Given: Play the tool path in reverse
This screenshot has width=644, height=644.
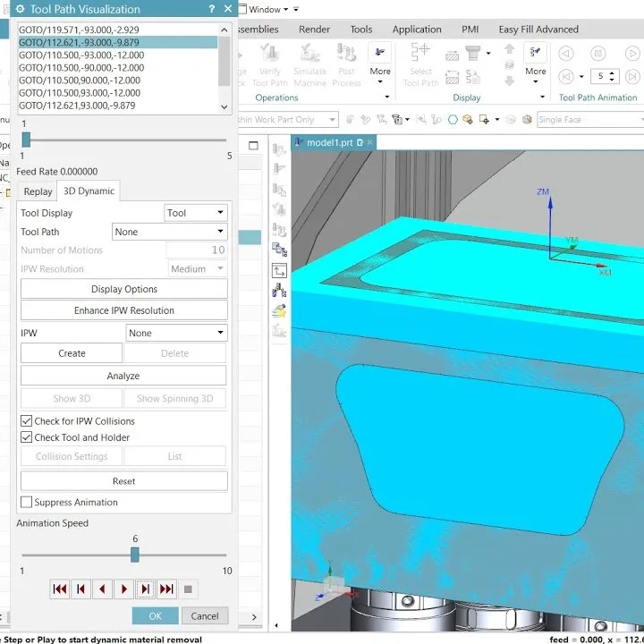Looking at the screenshot, I should click(x=102, y=589).
